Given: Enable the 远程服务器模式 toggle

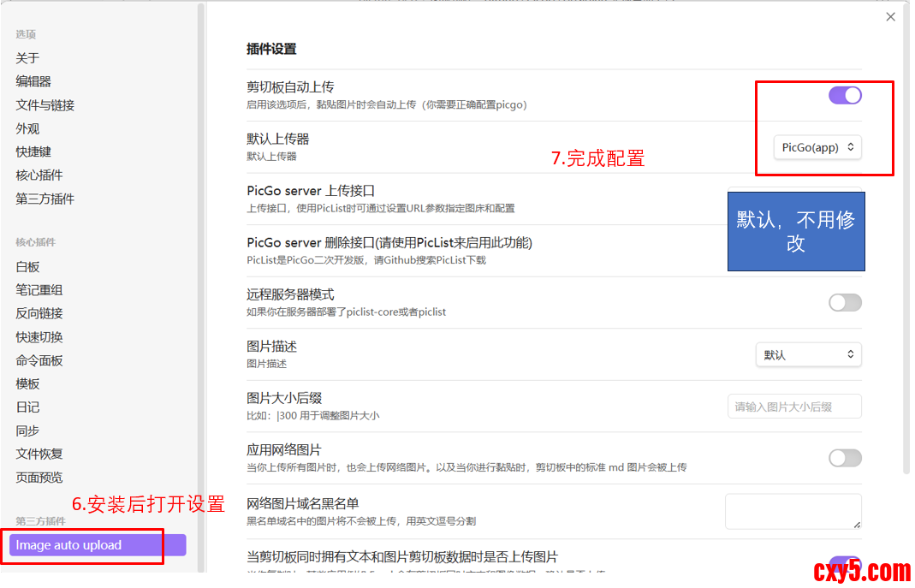Looking at the screenshot, I should click(844, 302).
